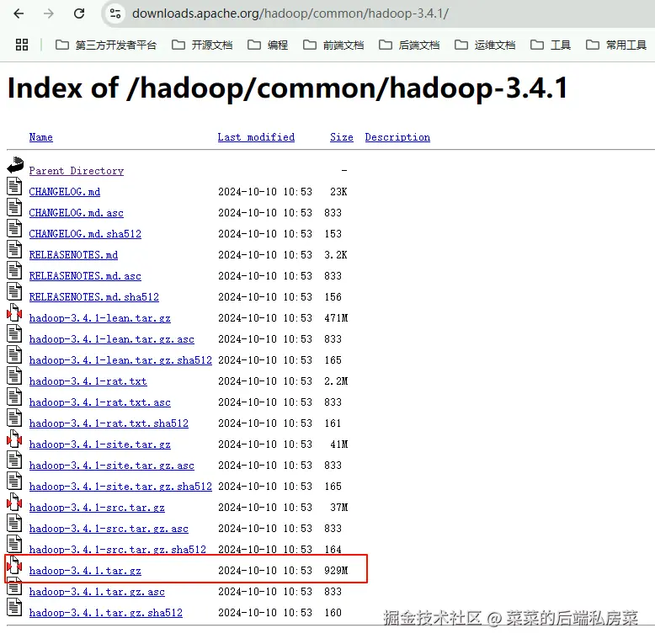This screenshot has width=655, height=644.
Task: Open hadoop-3.4.1-src.tar.gz.asc link
Action: [x=109, y=529]
